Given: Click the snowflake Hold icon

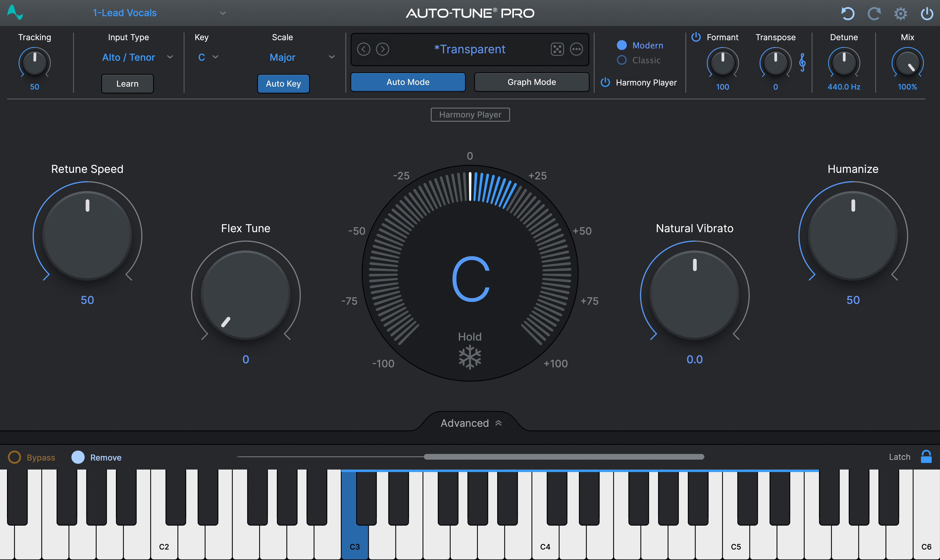Looking at the screenshot, I should (469, 357).
